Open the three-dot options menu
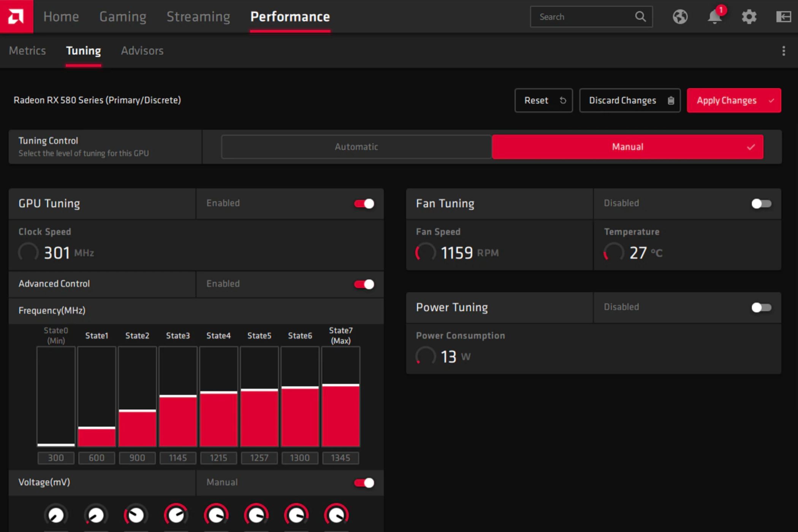Screen dimensions: 798x532 click(784, 51)
